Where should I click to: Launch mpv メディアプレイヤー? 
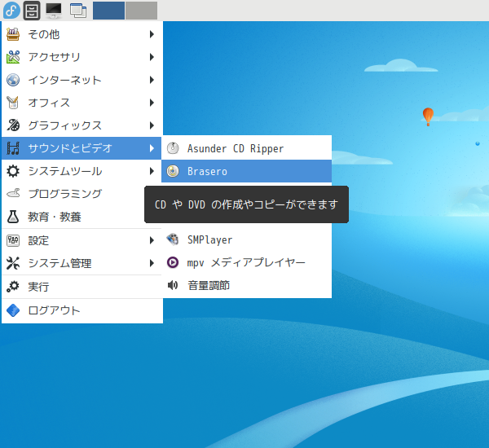click(246, 262)
